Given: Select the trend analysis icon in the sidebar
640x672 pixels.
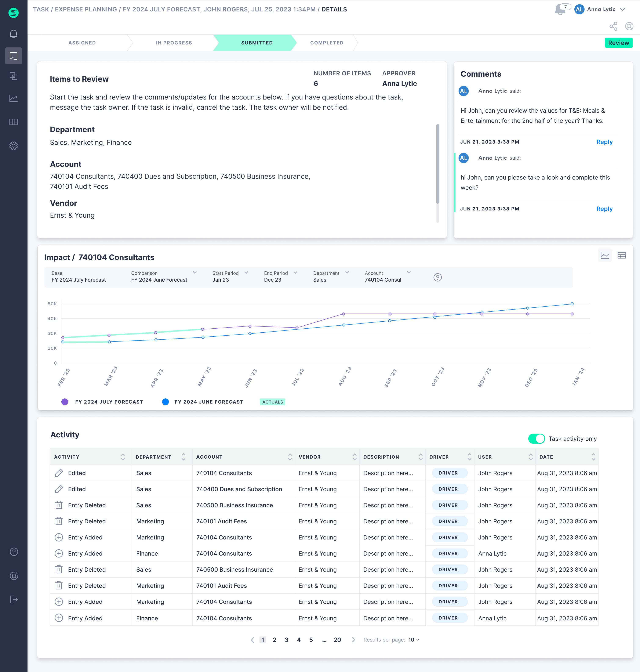Looking at the screenshot, I should point(14,98).
